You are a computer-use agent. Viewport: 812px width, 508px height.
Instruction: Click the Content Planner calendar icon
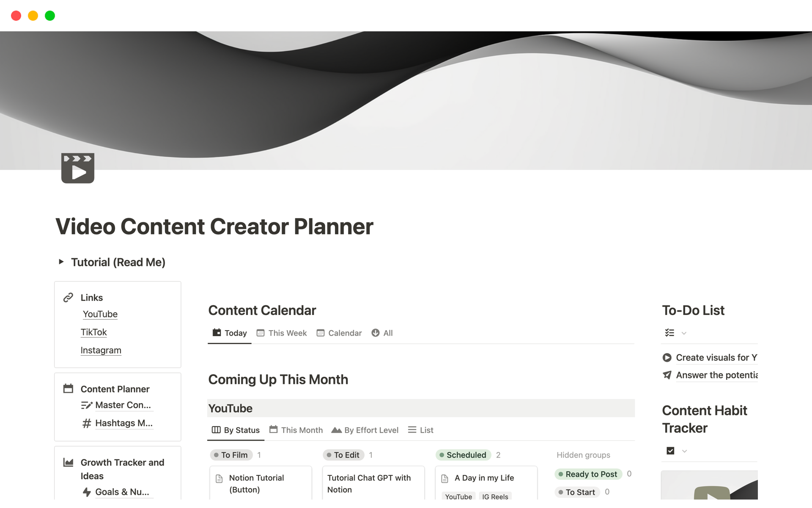click(x=68, y=389)
